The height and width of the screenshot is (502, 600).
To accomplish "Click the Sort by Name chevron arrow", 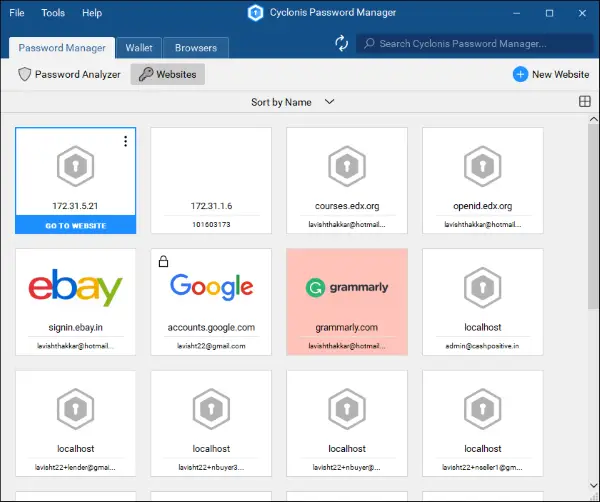I will (x=329, y=102).
